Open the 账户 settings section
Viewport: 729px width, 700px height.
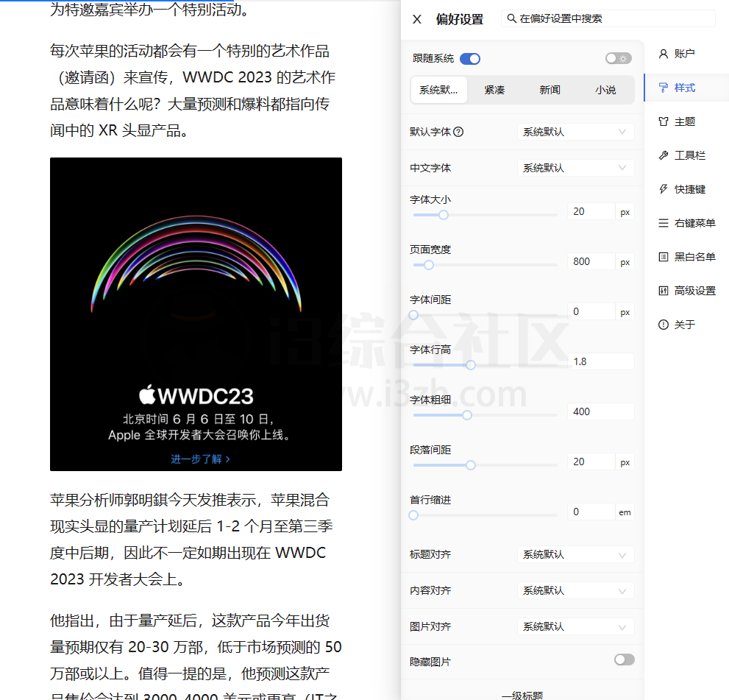tap(686, 54)
